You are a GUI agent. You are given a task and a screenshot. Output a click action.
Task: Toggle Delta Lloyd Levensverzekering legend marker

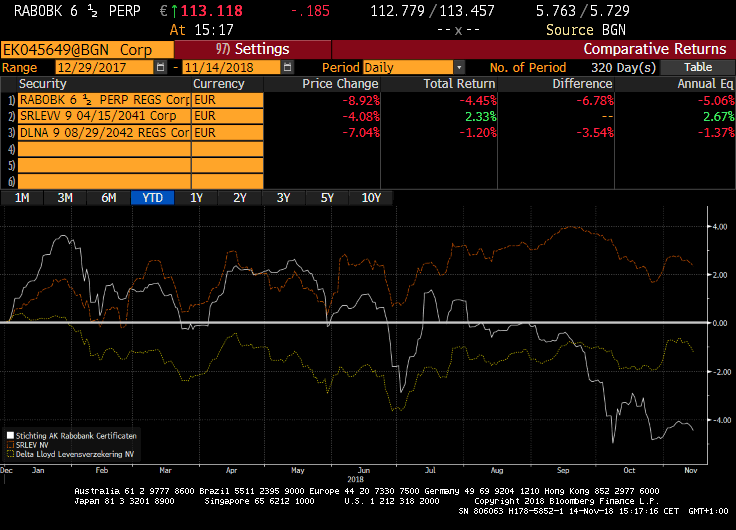coord(10,454)
